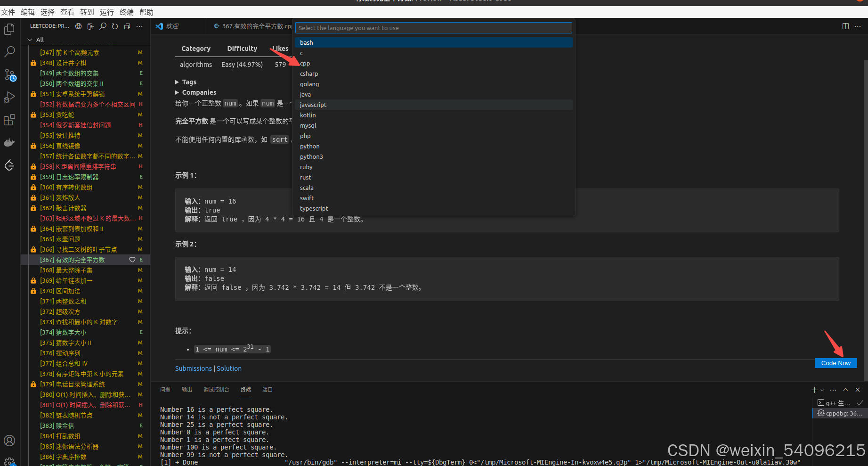The width and height of the screenshot is (868, 466).
Task: Toggle the split editor layout icon
Action: pos(845,26)
